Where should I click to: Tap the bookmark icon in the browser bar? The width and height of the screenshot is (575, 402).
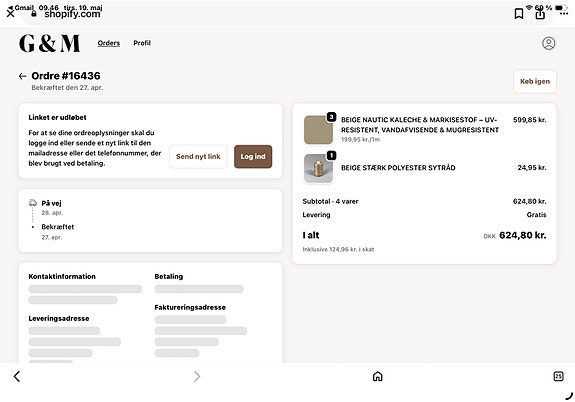click(519, 14)
